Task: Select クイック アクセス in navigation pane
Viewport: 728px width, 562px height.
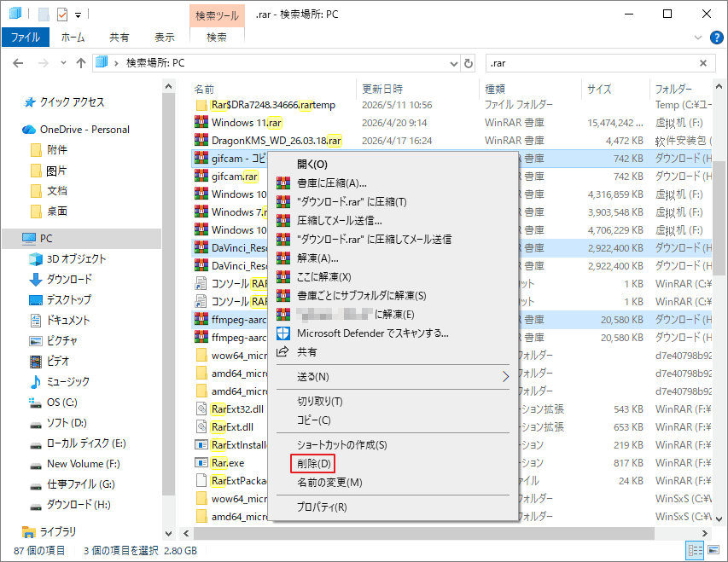Action: (72, 102)
